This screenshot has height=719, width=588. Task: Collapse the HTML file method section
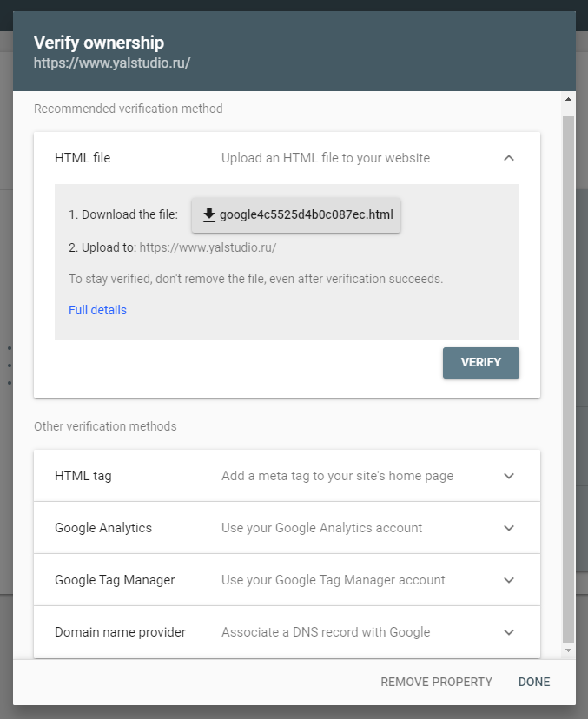click(x=509, y=158)
